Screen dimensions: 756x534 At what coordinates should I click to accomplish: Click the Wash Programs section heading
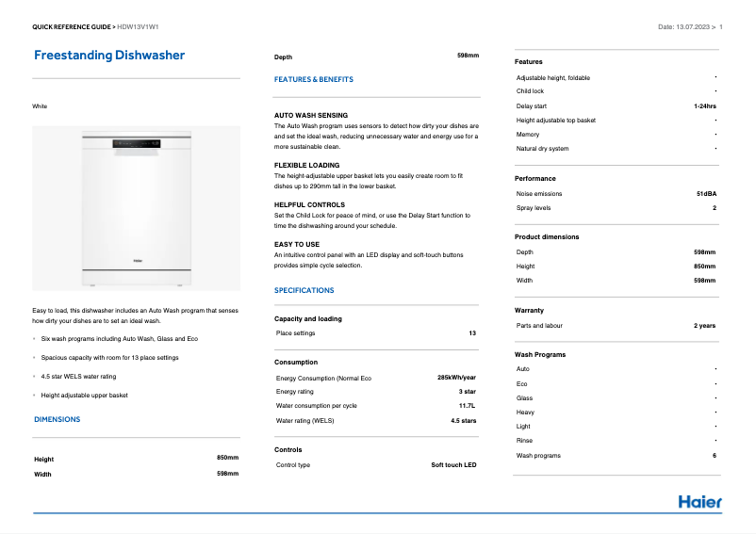(540, 354)
